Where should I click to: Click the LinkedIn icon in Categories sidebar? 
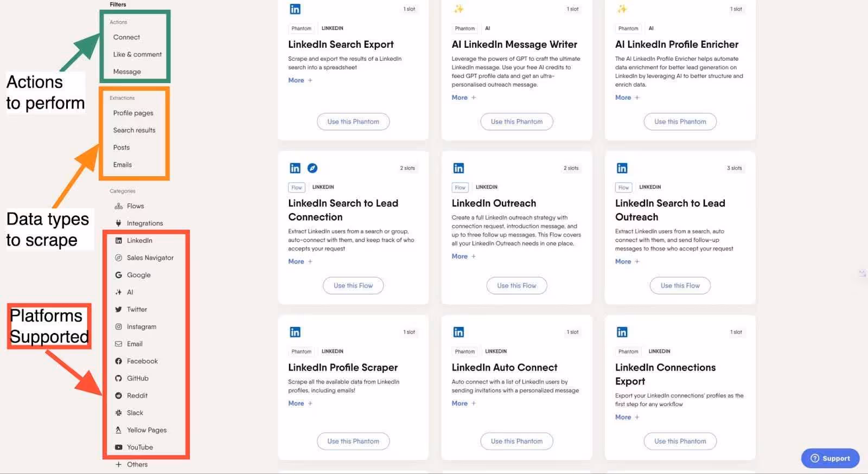(118, 241)
